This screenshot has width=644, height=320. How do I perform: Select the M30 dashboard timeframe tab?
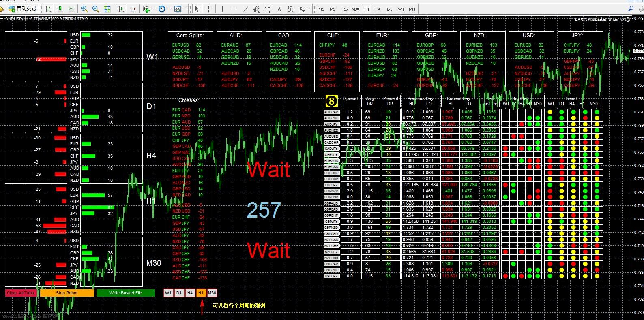[212, 293]
